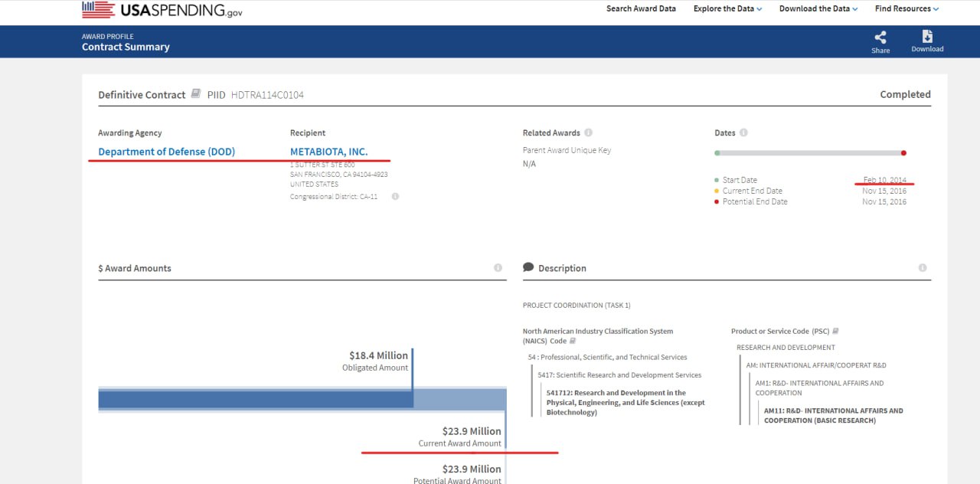Open info icon in Description header

(x=922, y=268)
